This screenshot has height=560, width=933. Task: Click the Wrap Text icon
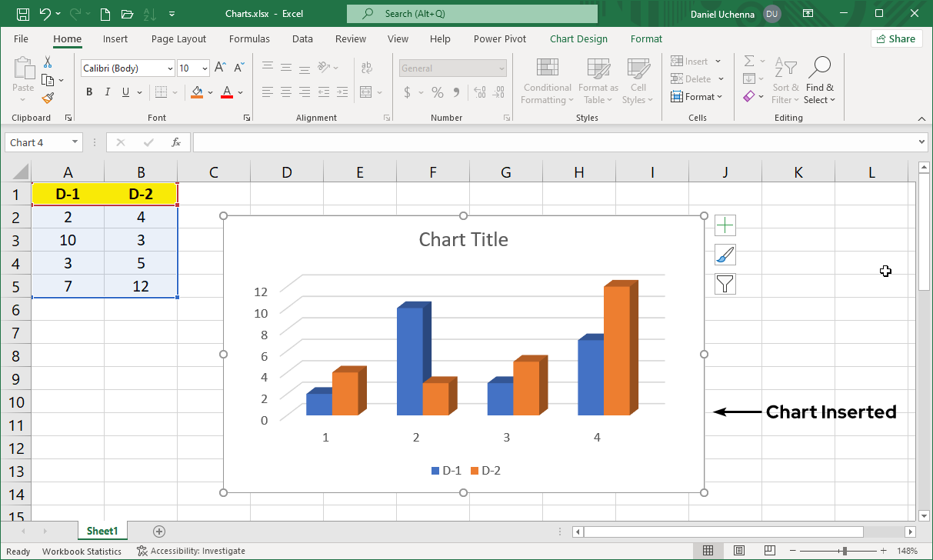pos(367,68)
